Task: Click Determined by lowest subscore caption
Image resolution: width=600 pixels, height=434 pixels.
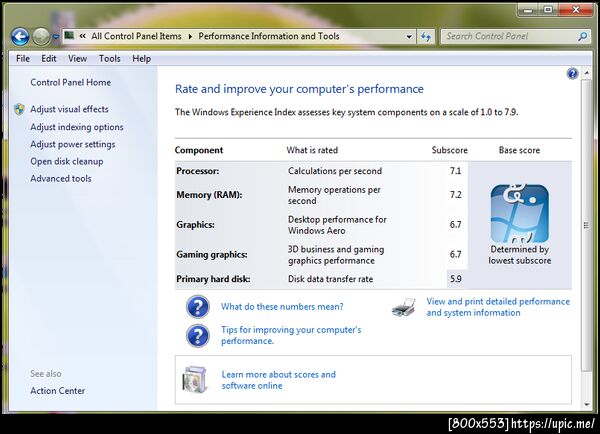Action: (520, 255)
